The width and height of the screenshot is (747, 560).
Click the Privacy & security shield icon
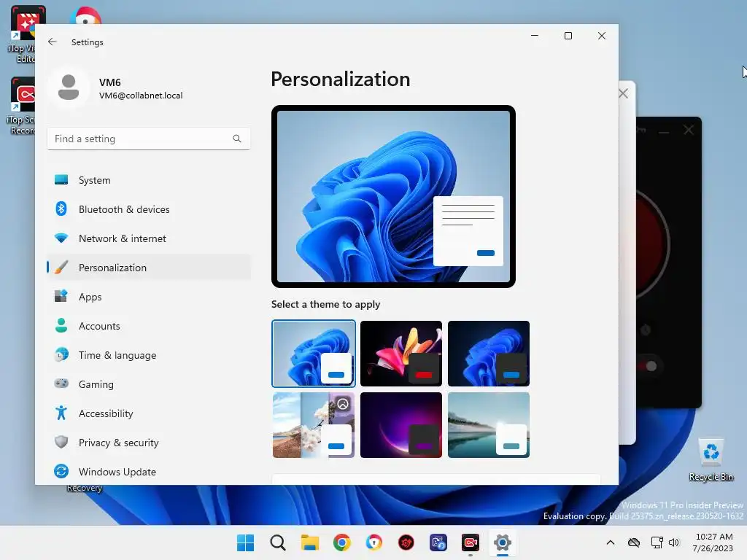click(x=61, y=442)
